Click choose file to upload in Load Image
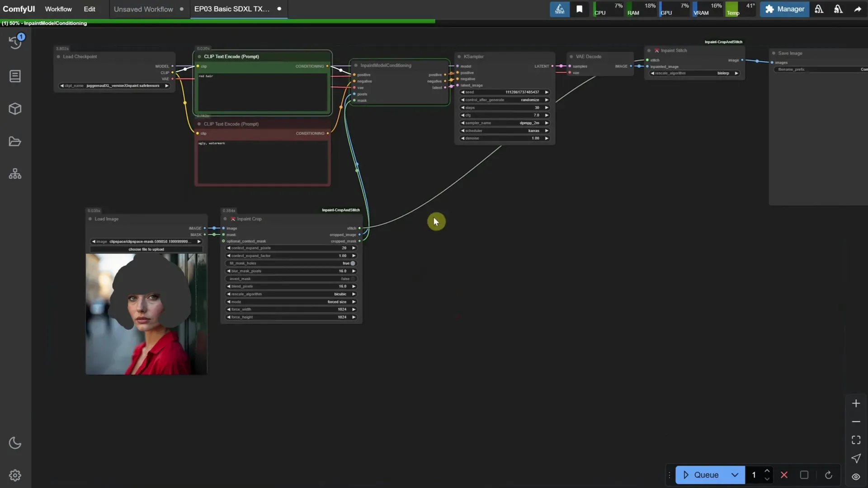 point(146,249)
